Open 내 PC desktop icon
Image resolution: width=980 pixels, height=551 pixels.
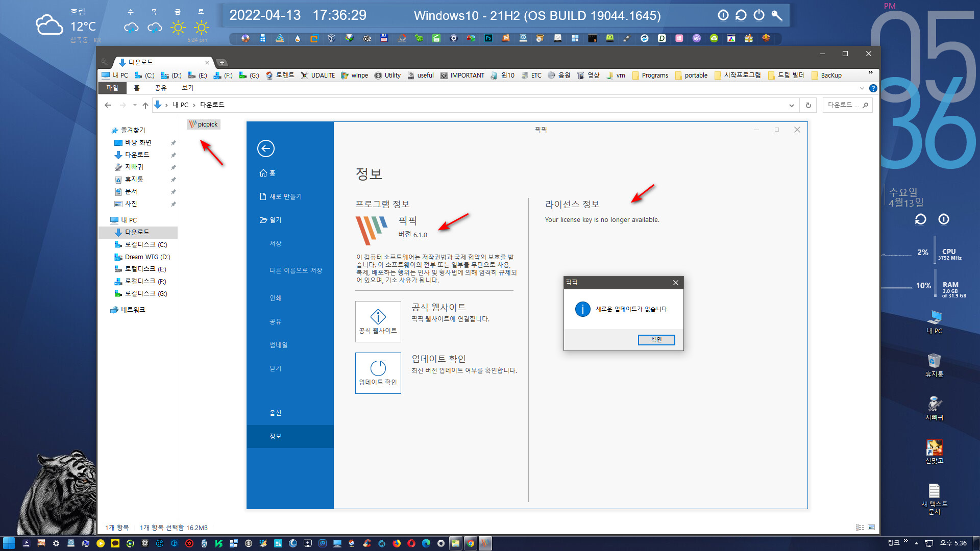coord(935,322)
